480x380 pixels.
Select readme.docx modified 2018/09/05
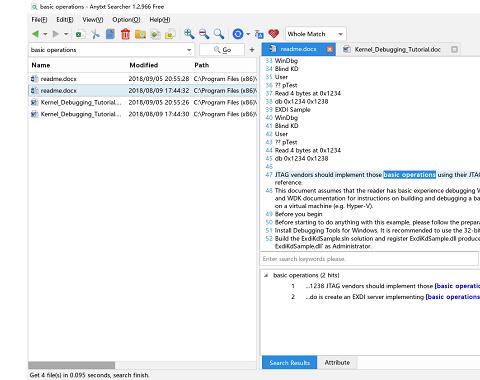[x=143, y=79]
